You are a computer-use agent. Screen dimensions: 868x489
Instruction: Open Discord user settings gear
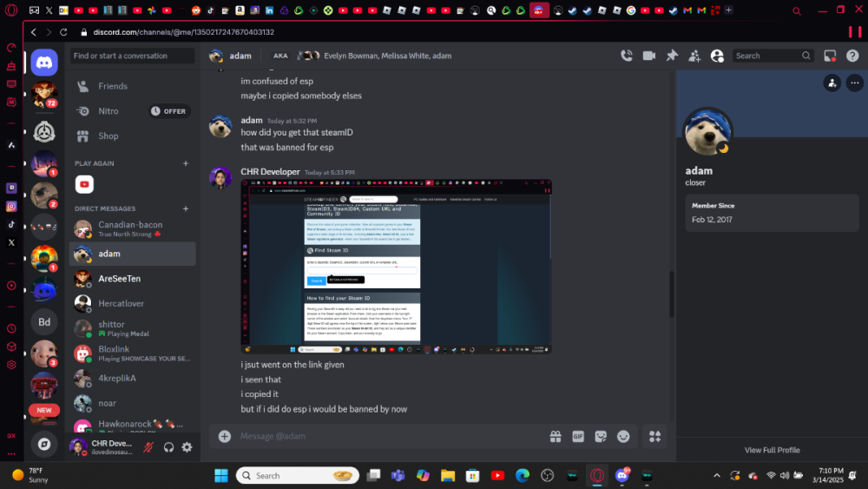coord(187,447)
